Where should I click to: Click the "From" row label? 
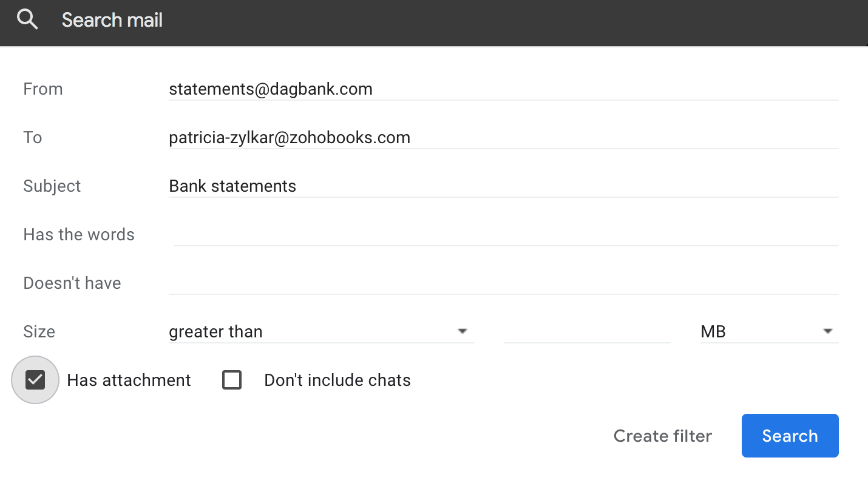click(x=43, y=89)
